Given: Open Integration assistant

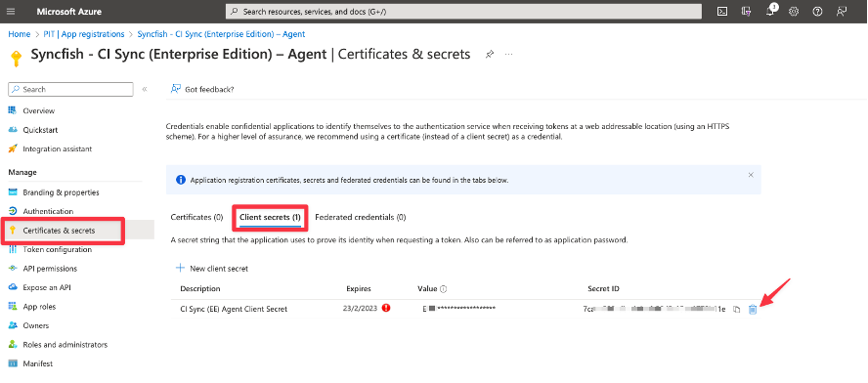Looking at the screenshot, I should coord(58,149).
